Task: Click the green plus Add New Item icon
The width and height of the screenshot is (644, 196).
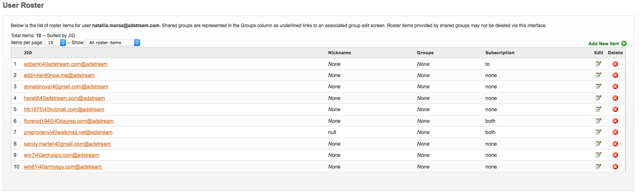Action: [624, 43]
